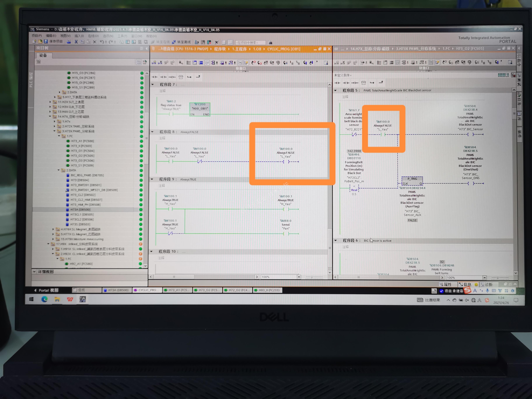532x399 pixels.
Task: Insert a normally open contact in OB1
Action: tap(154, 77)
